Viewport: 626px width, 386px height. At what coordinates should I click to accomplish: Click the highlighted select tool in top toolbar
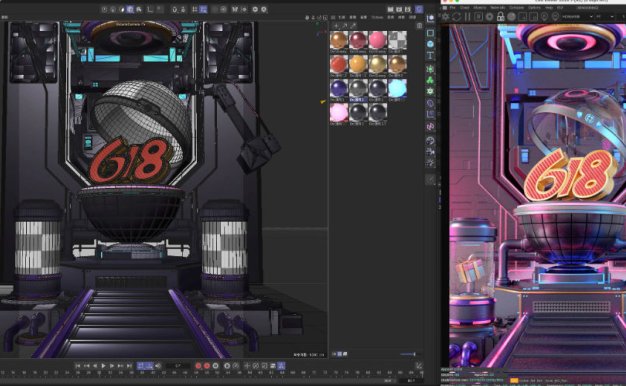130,9
